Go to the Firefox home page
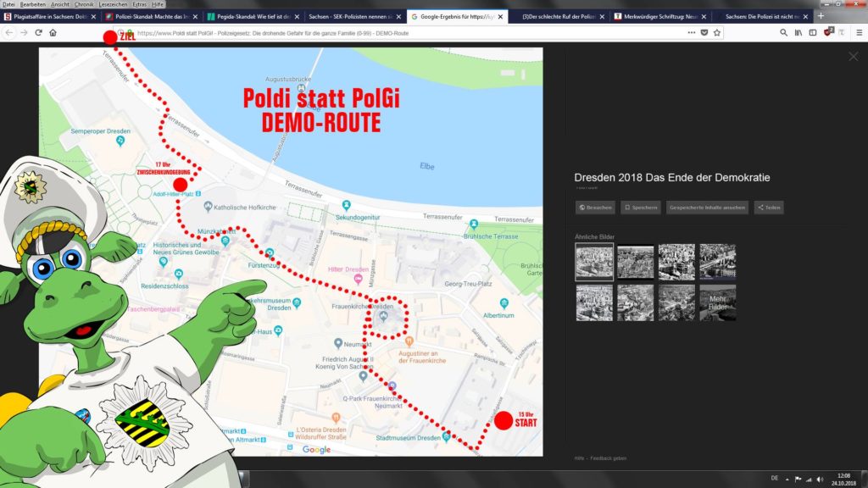Viewport: 868px width, 488px height. coord(53,33)
